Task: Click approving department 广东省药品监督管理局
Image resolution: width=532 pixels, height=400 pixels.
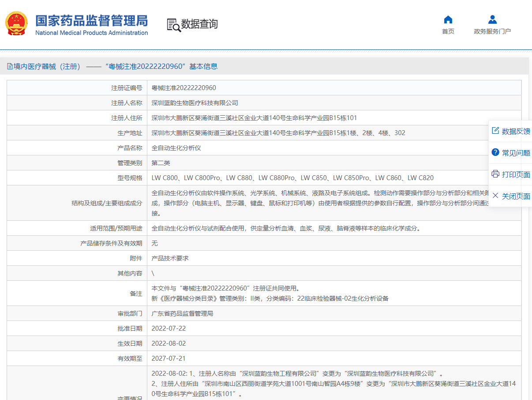Action: click(x=183, y=313)
